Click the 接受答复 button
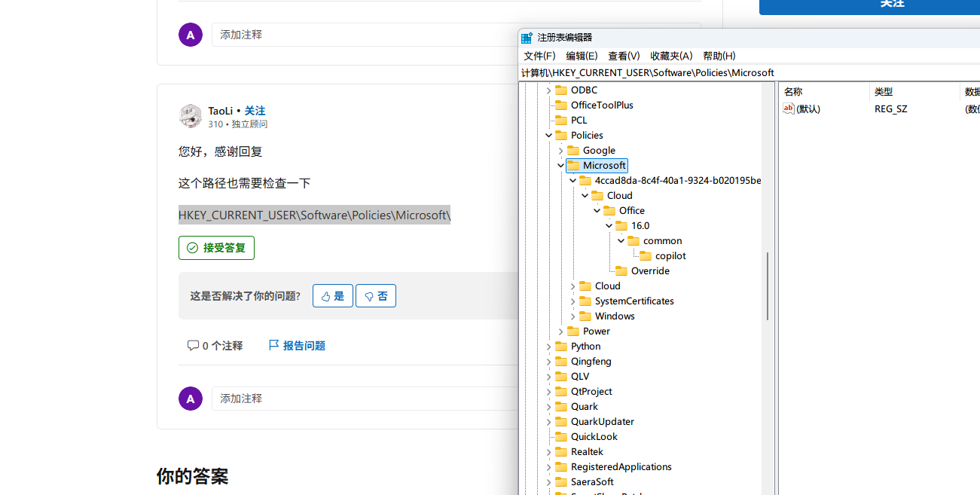This screenshot has height=495, width=980. pos(216,248)
